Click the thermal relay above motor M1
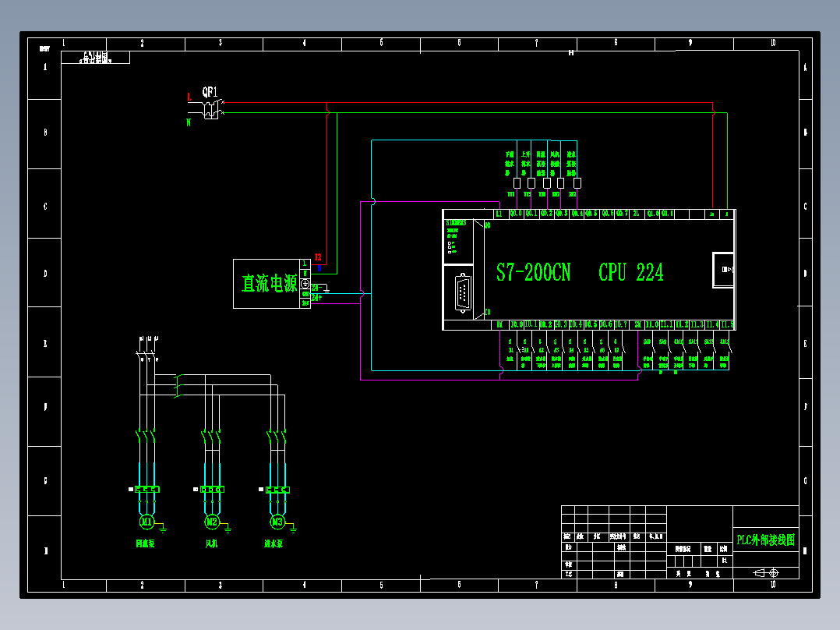The image size is (840, 630). [146, 490]
